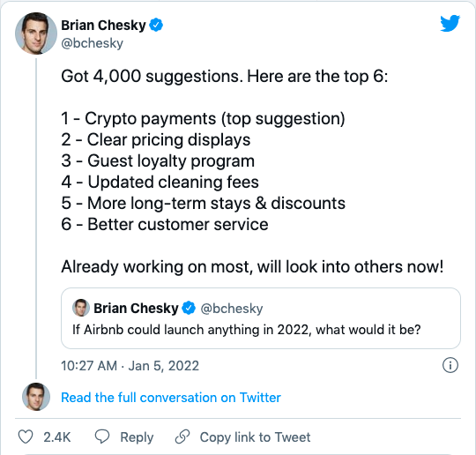Image resolution: width=476 pixels, height=455 pixels.
Task: Click Copy link to Tweet text
Action: click(x=255, y=437)
